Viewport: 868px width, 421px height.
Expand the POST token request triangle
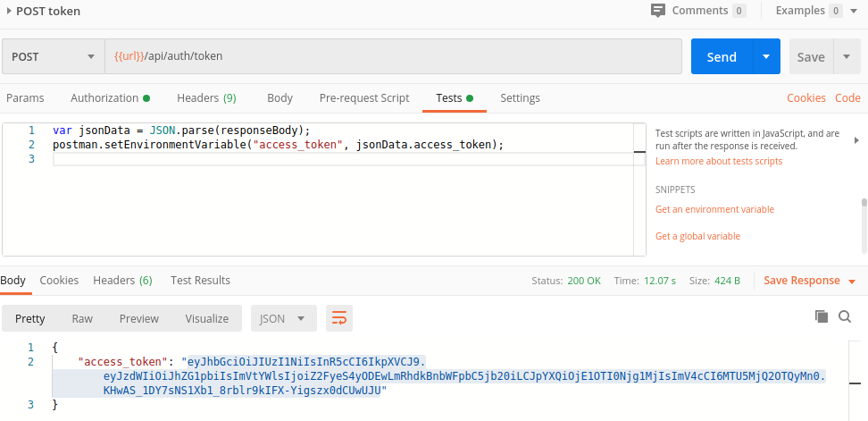coord(9,11)
